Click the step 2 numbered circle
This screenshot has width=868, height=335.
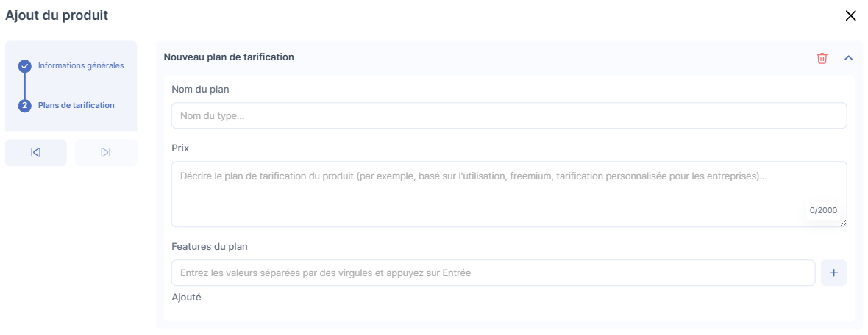(24, 105)
